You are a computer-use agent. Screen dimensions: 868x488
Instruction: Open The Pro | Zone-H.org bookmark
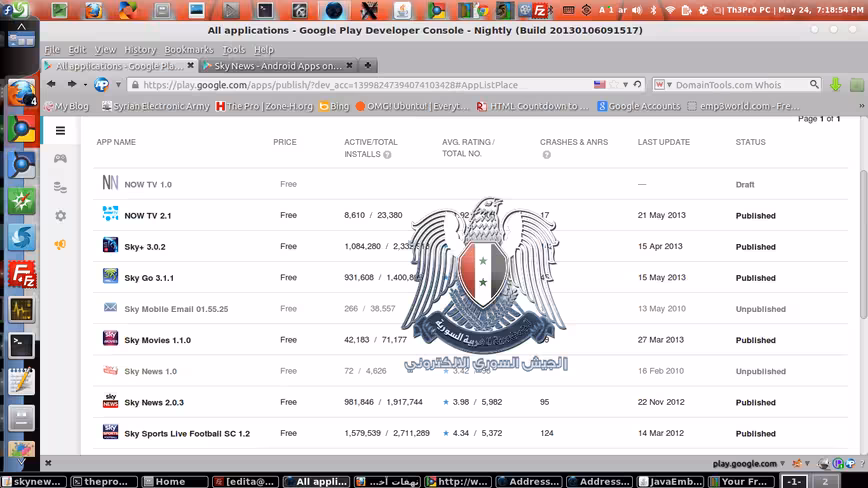tap(265, 106)
